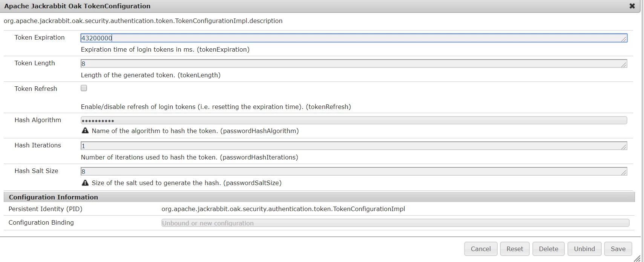644x262 pixels.
Task: Click the Persistent Identity PID value text
Action: (283, 209)
